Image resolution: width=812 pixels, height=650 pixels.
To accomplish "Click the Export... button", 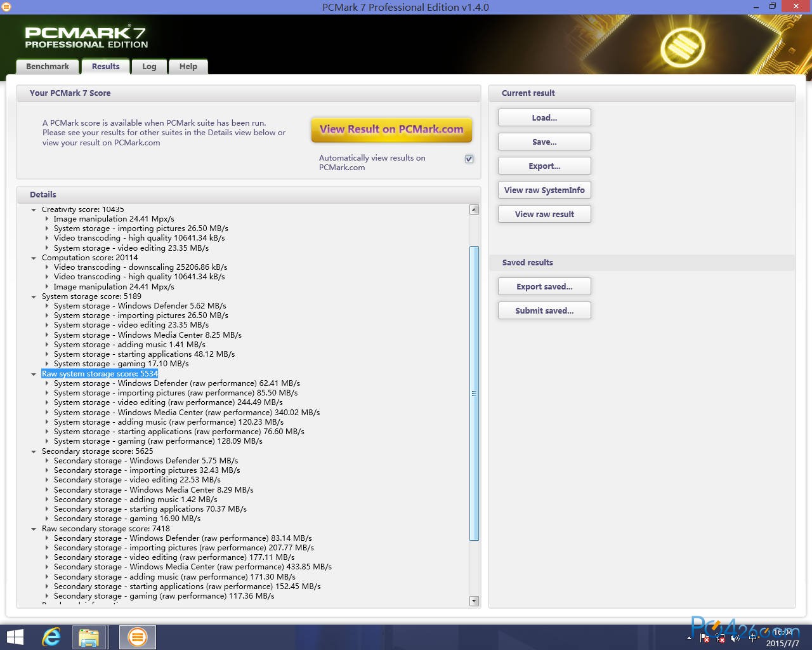I will point(544,166).
